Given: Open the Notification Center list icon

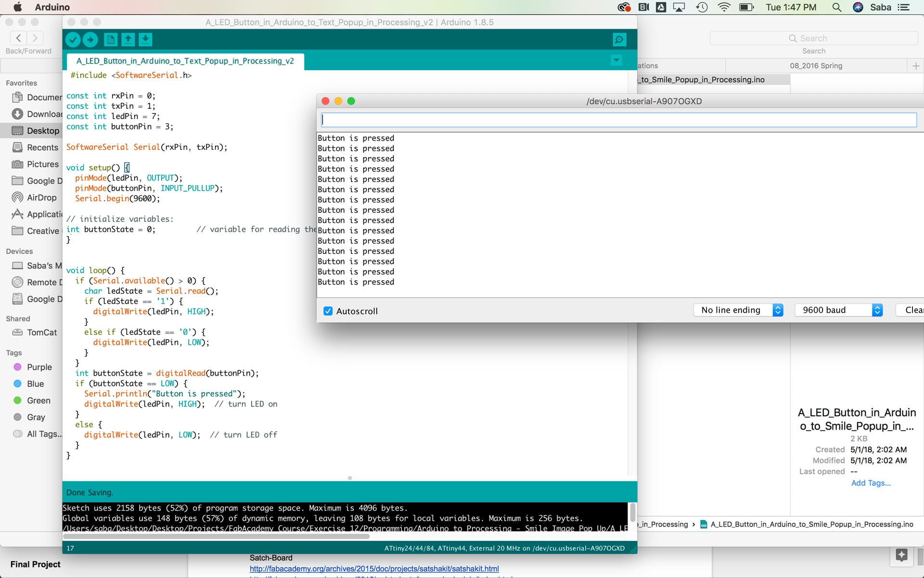Looking at the screenshot, I should 903,7.
